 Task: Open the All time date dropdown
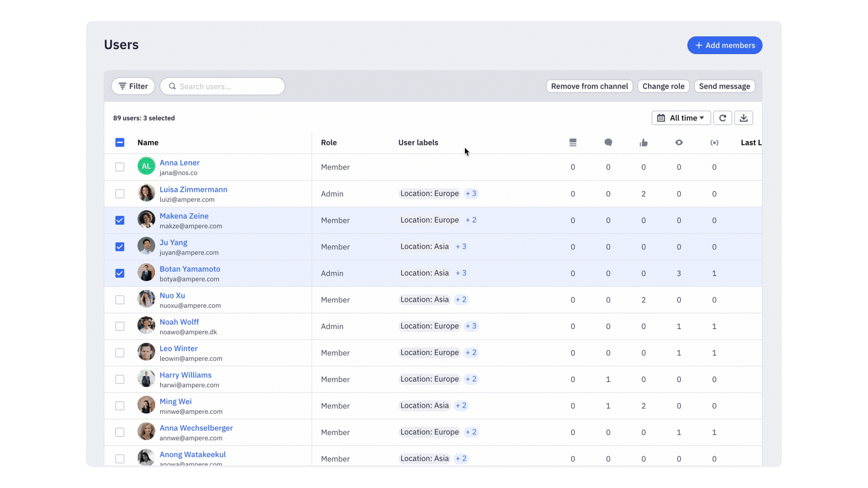coord(681,118)
